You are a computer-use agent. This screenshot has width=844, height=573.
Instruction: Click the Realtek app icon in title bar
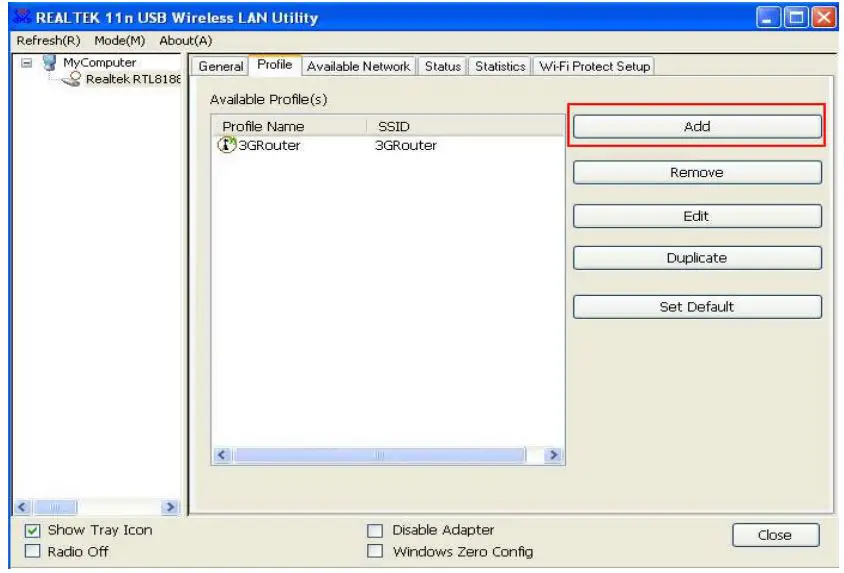[x=22, y=17]
